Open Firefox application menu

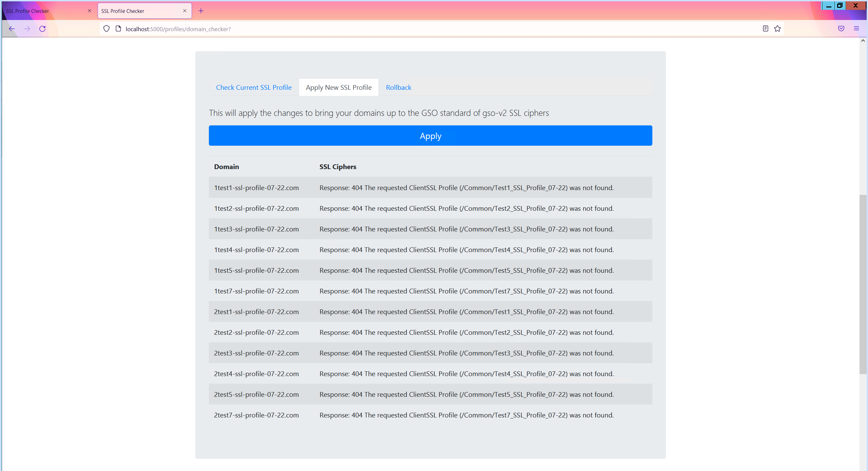[x=856, y=29]
